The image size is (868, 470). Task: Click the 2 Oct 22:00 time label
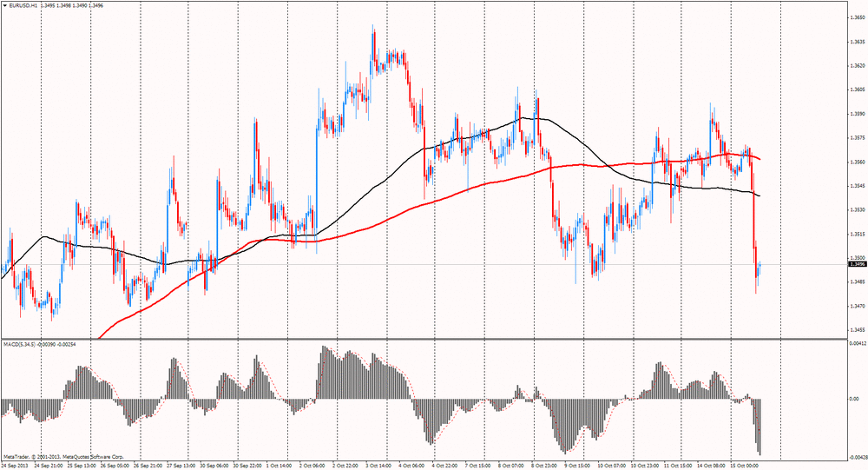[x=345, y=466]
